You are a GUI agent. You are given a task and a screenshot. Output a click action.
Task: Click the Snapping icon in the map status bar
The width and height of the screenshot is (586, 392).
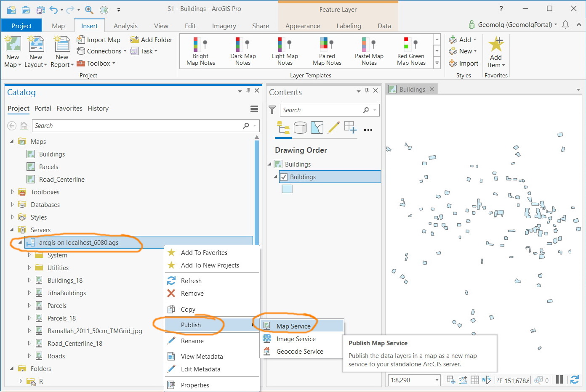click(463, 380)
